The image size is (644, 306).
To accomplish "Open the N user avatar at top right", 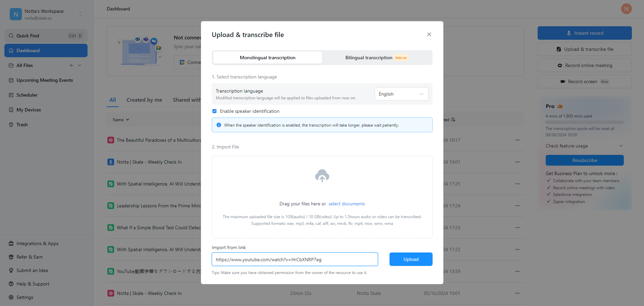I will point(626,9).
